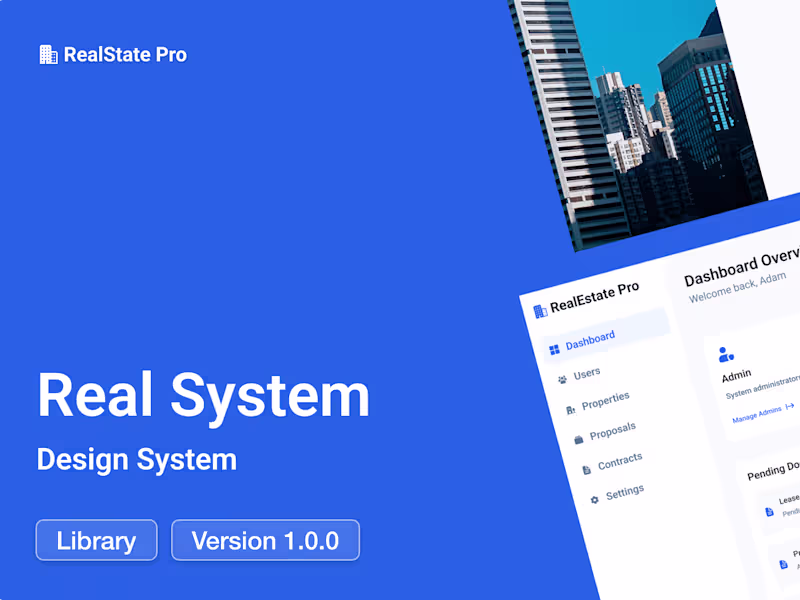800x600 pixels.
Task: Click the RealState Pro building logo icon
Action: pyautogui.click(x=48, y=55)
